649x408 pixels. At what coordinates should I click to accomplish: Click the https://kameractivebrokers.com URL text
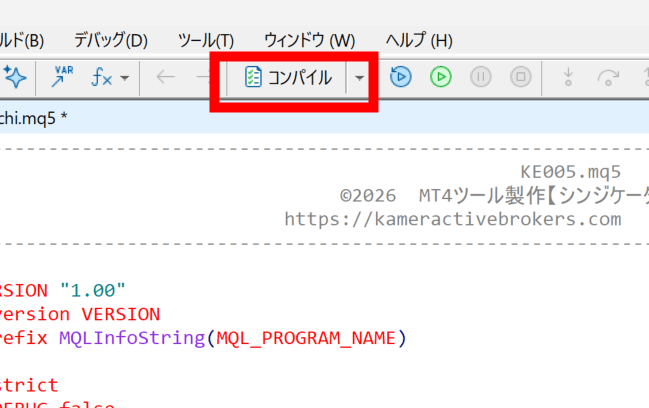tap(452, 219)
